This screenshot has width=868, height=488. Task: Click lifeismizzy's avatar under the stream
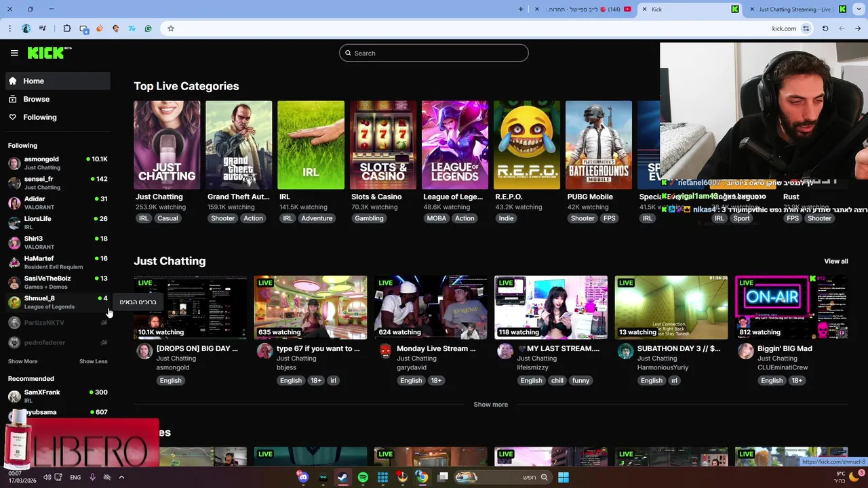point(505,350)
